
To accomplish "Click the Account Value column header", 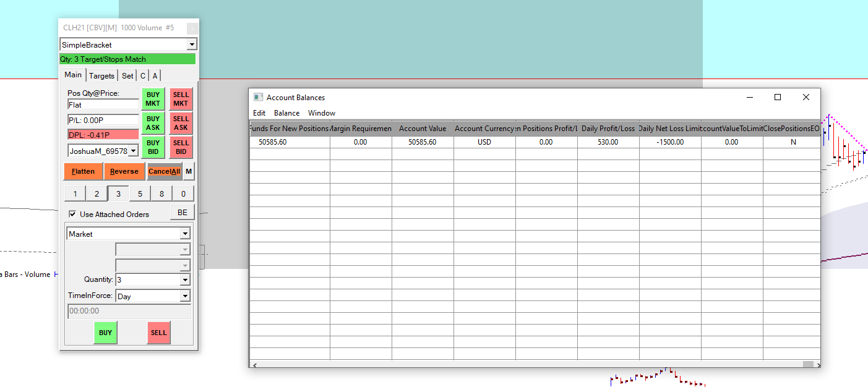I will (423, 129).
